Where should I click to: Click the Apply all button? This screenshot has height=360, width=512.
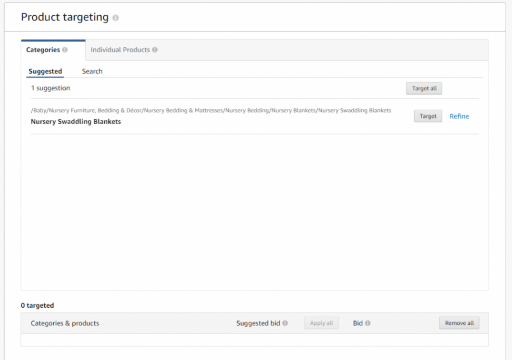pyautogui.click(x=321, y=323)
